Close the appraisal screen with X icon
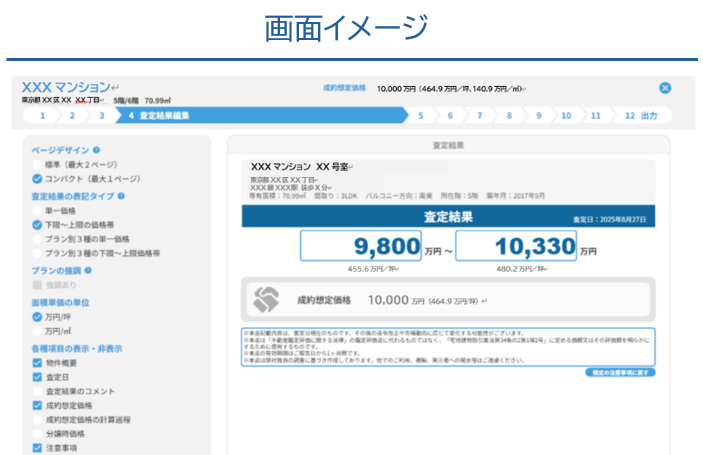Screen dimensions: 703x455 [x=665, y=88]
